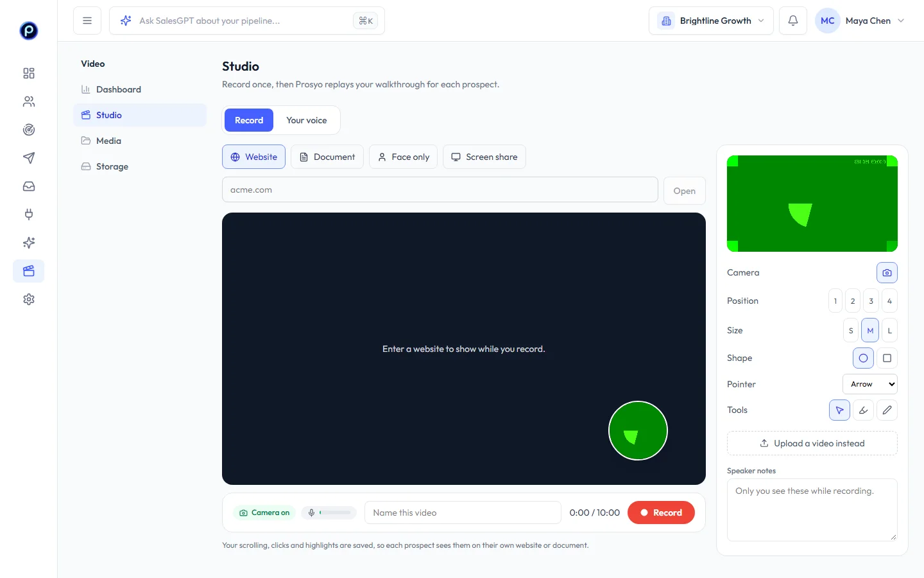Toggle the hamburger menu button

[87, 21]
